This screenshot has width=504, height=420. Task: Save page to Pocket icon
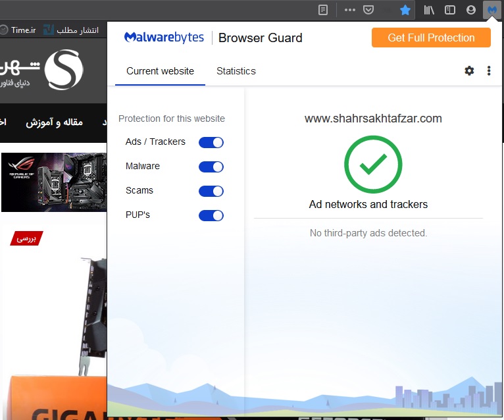pyautogui.click(x=368, y=10)
